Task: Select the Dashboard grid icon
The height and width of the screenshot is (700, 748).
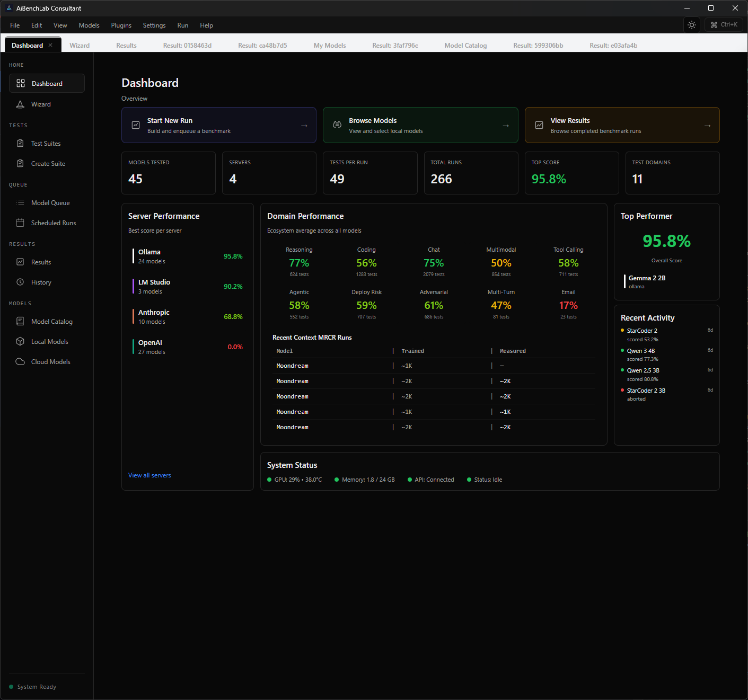Action: pos(21,83)
